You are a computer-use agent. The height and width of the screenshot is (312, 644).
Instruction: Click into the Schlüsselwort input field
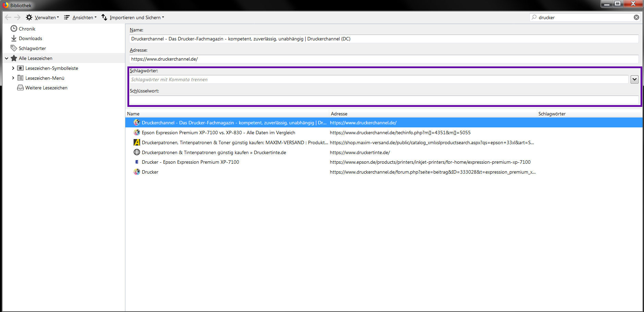384,100
